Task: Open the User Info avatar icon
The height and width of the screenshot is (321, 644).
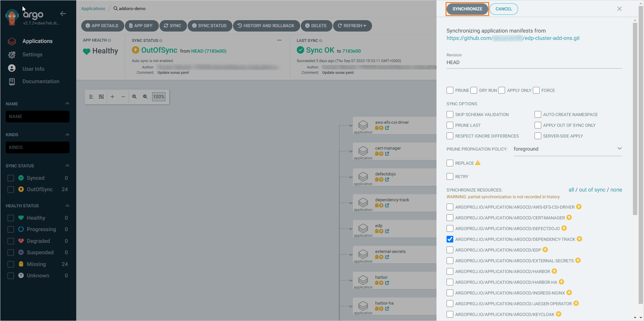Action: [12, 68]
